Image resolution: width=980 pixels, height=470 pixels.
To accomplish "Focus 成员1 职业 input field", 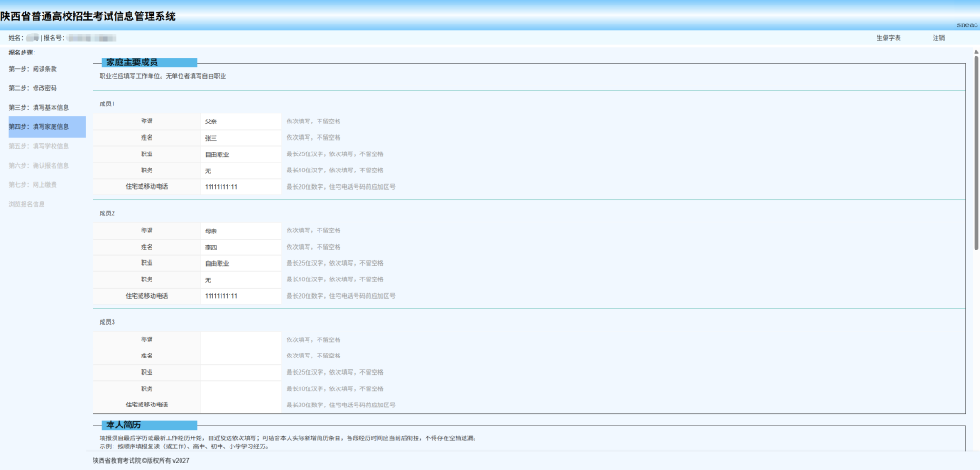I will pyautogui.click(x=240, y=153).
